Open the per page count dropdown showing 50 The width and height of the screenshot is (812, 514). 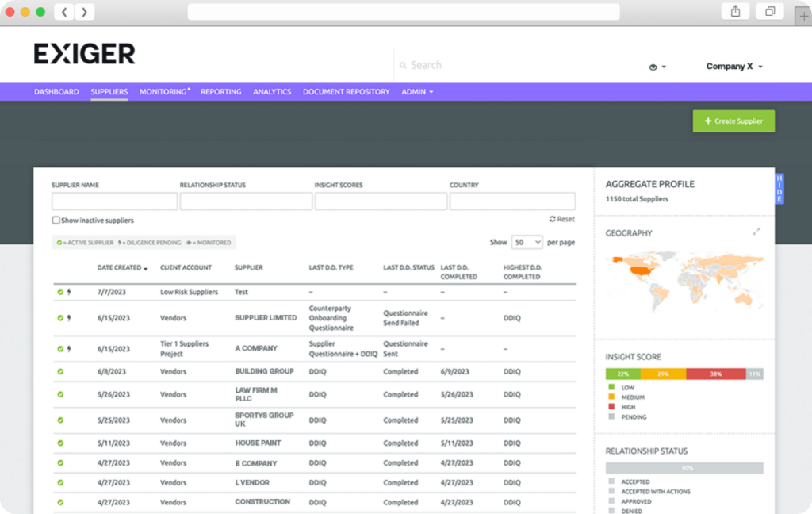click(x=527, y=242)
